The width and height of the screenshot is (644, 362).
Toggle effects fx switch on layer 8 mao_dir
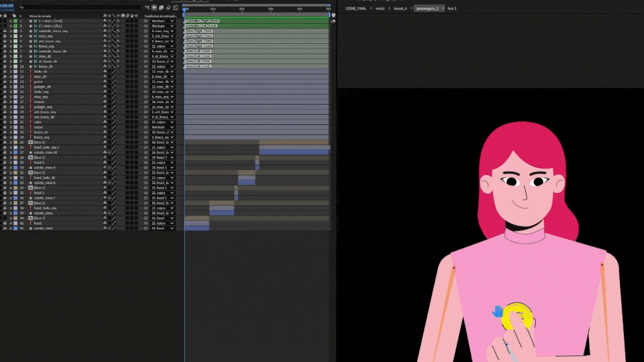118,56
